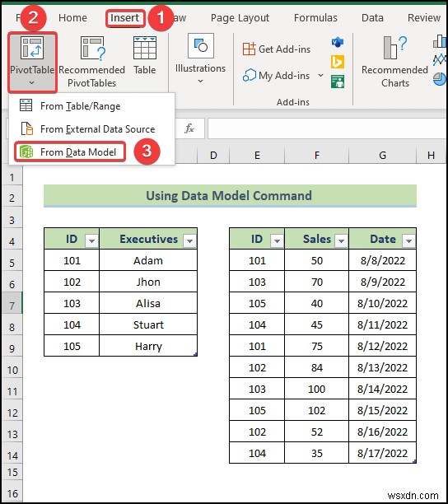
Task: Open the Illustrations group icon
Action: 201,45
